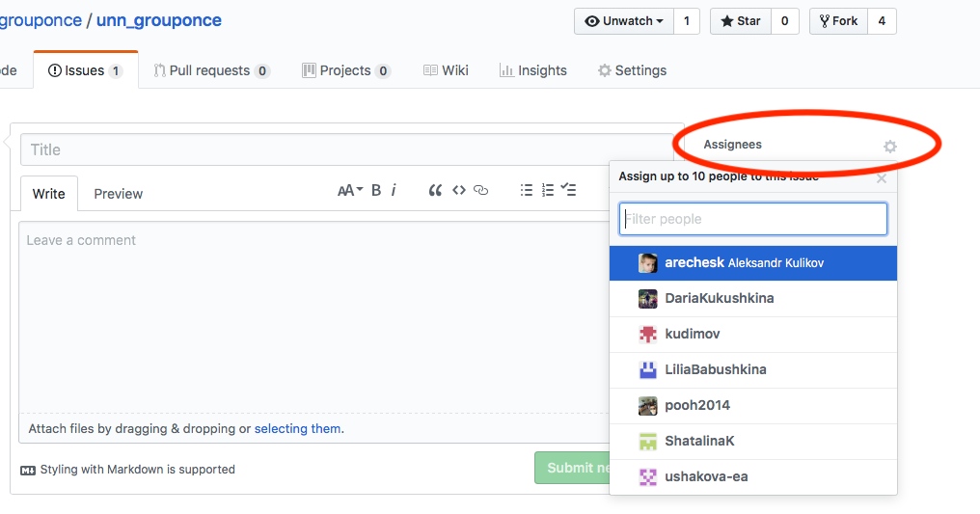Image resolution: width=980 pixels, height=514 pixels.
Task: Close the assignee selection popup
Action: click(x=882, y=178)
